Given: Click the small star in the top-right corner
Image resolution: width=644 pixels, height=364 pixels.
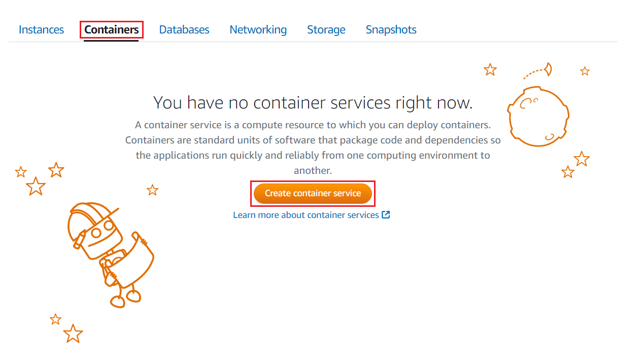Looking at the screenshot, I should [585, 71].
